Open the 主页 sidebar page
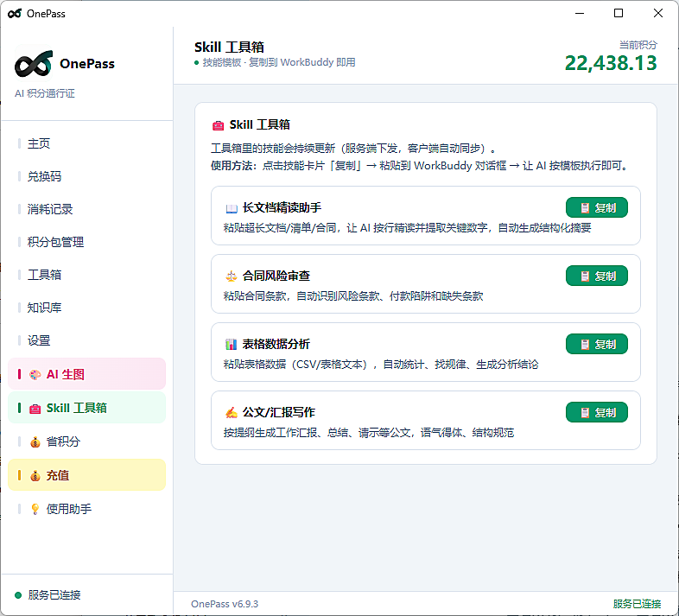Viewport: 679px width, 616px height. pos(86,143)
